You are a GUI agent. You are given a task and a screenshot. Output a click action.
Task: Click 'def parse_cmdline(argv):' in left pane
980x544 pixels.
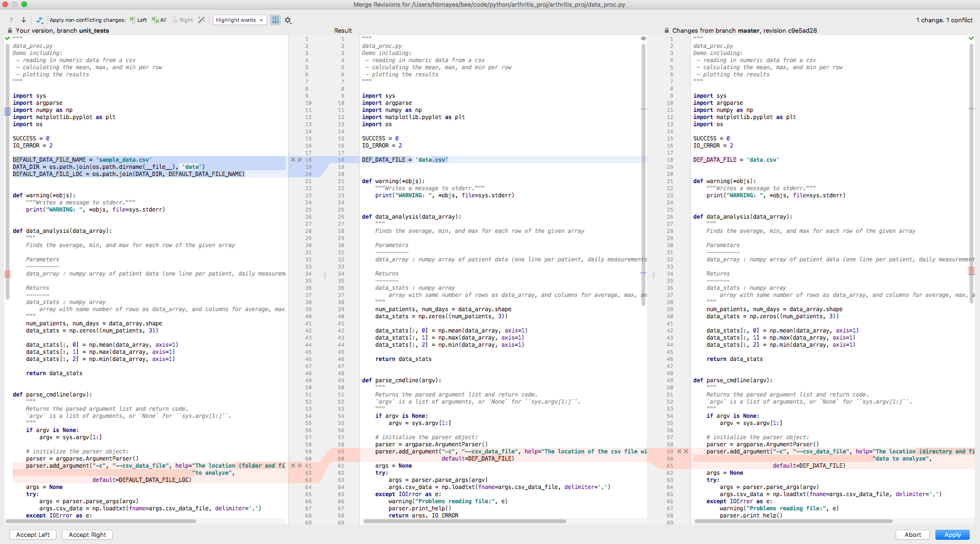[x=52, y=395]
